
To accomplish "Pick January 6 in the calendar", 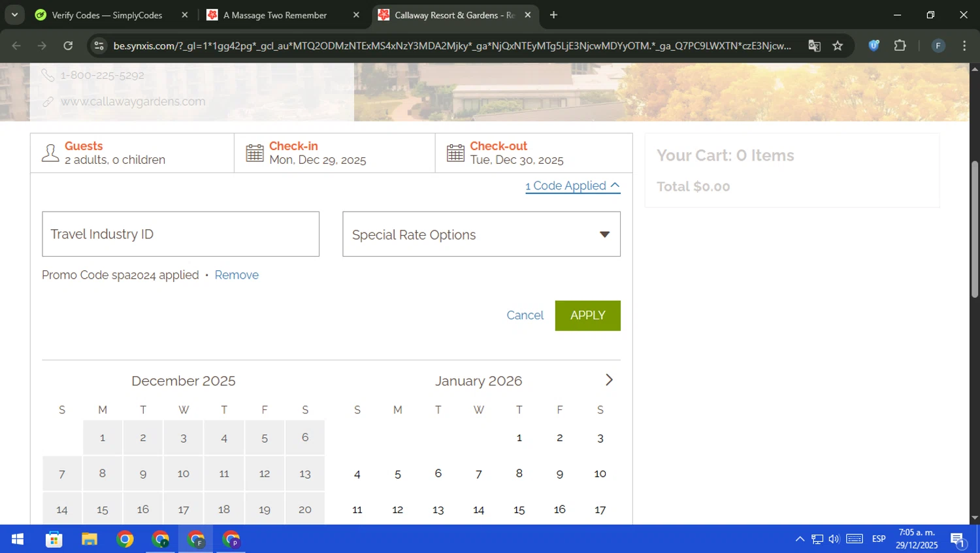I will 438,473.
